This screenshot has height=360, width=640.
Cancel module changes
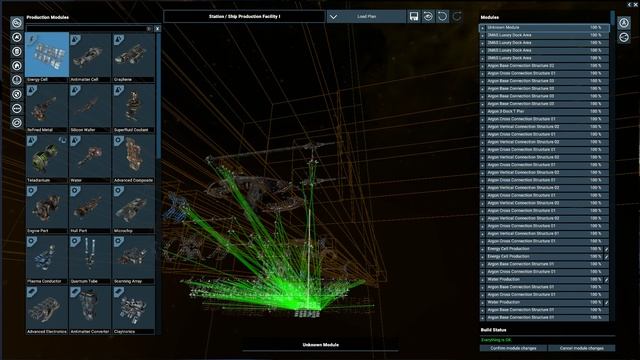click(x=582, y=348)
